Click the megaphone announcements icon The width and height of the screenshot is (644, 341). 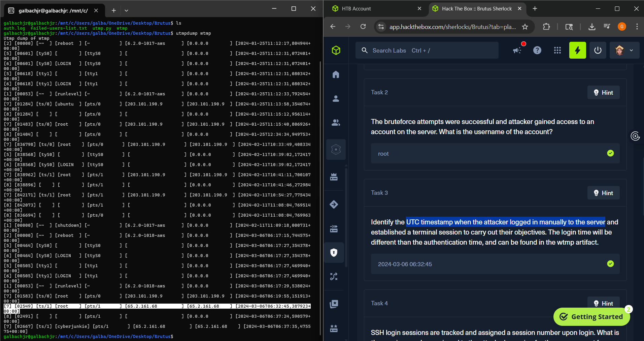517,50
